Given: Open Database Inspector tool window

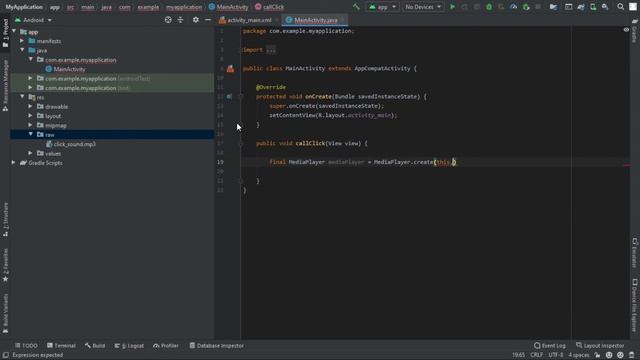Looking at the screenshot, I should point(216,346).
